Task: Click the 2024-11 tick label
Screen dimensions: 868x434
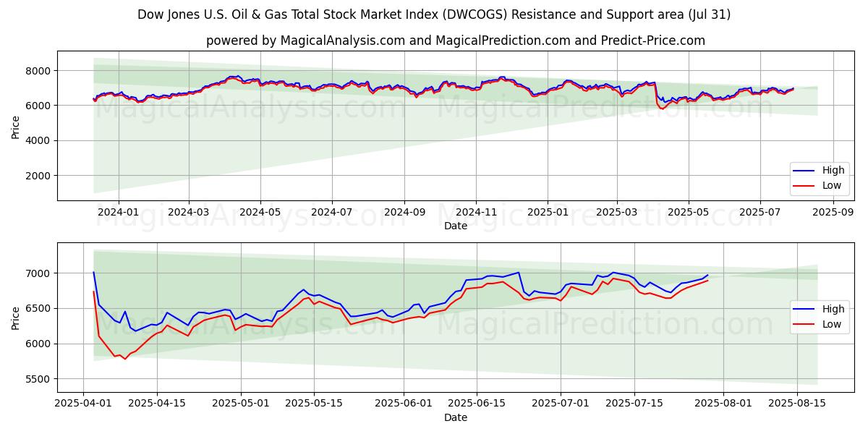Action: tap(476, 212)
